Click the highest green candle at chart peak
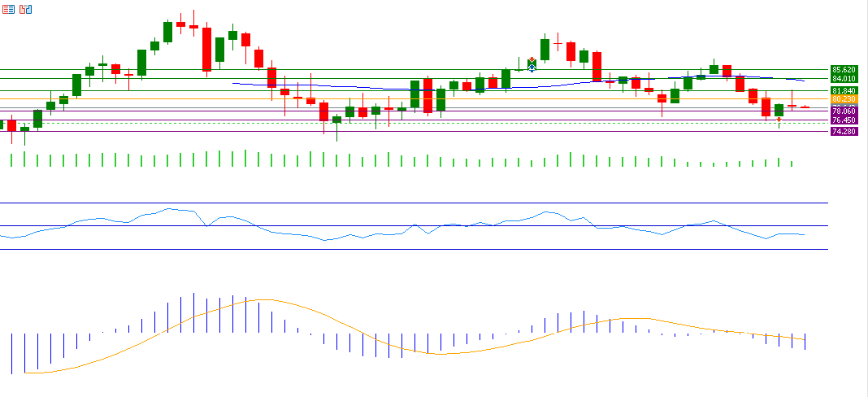The height and width of the screenshot is (397, 868). tap(167, 32)
